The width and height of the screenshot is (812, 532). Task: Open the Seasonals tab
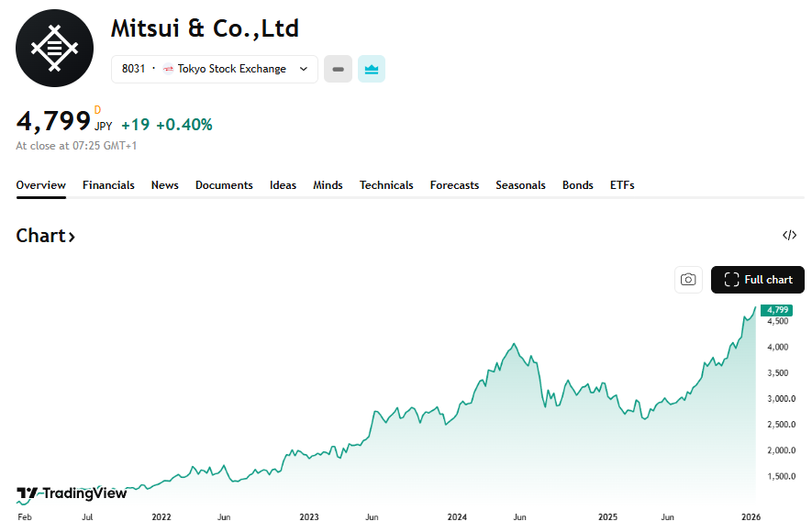coord(520,185)
